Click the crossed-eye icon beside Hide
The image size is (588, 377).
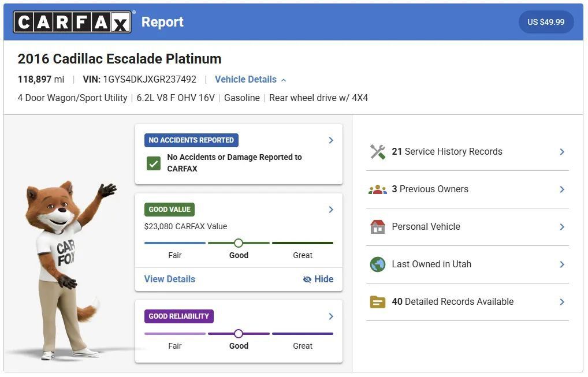[307, 279]
